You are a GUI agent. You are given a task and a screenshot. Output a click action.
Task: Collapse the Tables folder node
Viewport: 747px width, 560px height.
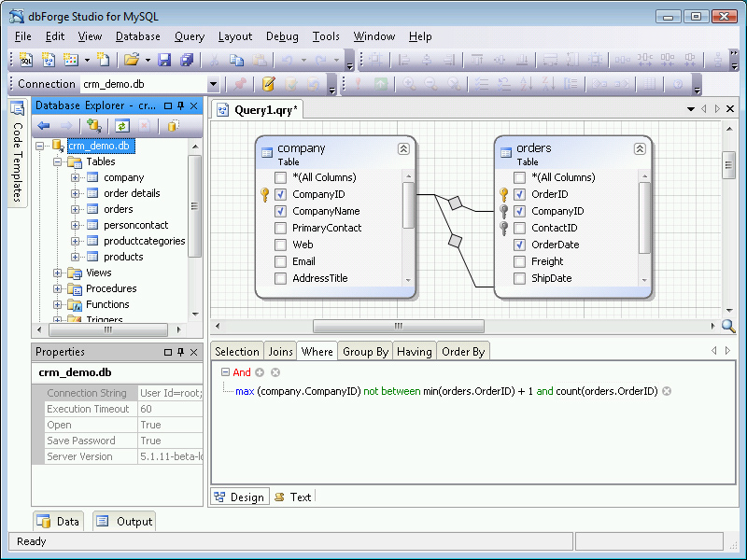[x=58, y=161]
